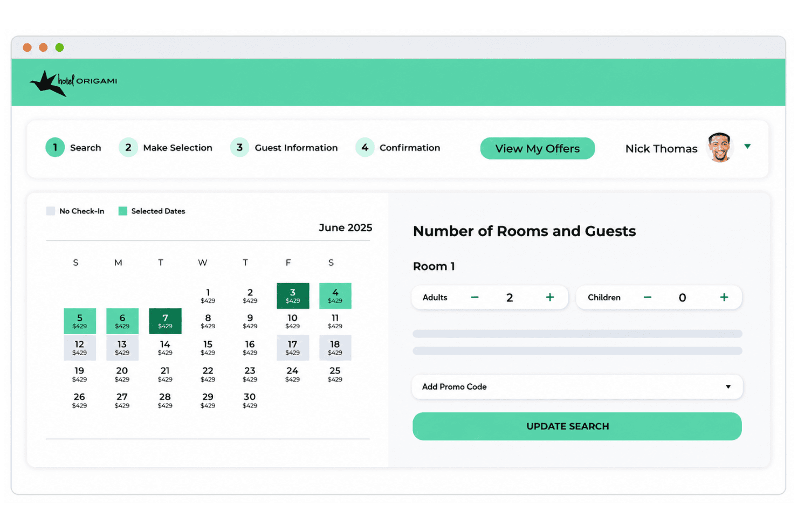Screen dimensions: 798x532
Task: Select June 18 no check-in date
Action: (335, 348)
